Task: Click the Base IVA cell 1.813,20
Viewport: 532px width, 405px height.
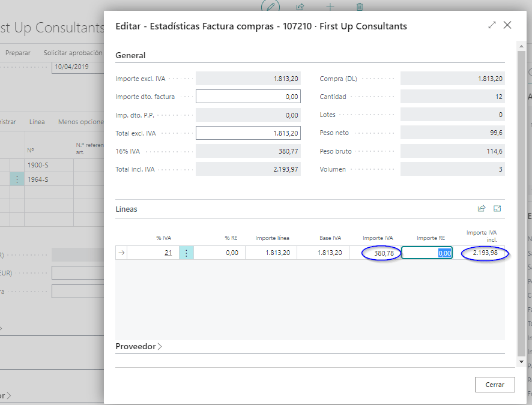Action: (323, 253)
